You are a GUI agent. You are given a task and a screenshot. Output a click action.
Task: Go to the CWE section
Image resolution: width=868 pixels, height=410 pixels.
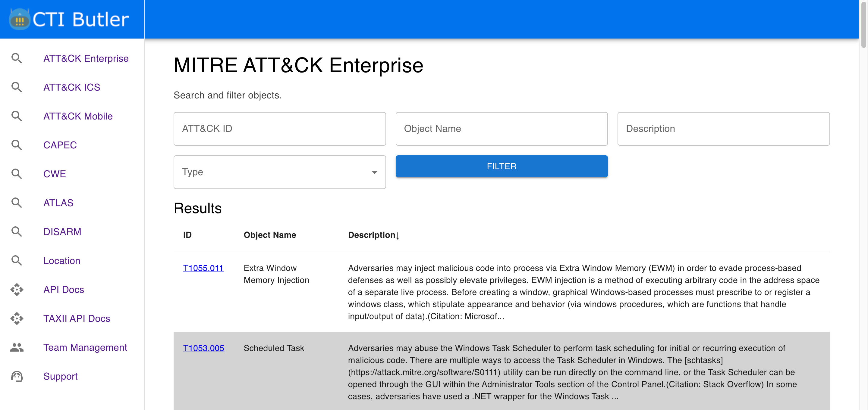[x=55, y=174]
